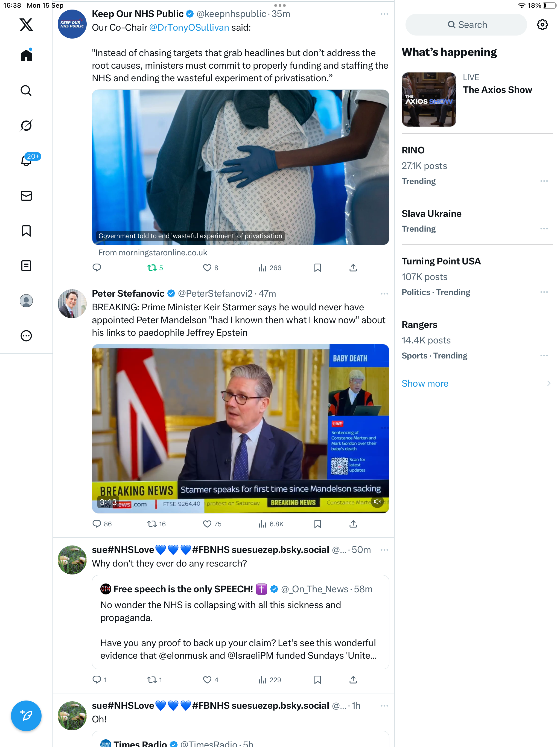This screenshot has height=747, width=560.
Task: Open more options on Keep Our NHS Public post
Action: 384,14
